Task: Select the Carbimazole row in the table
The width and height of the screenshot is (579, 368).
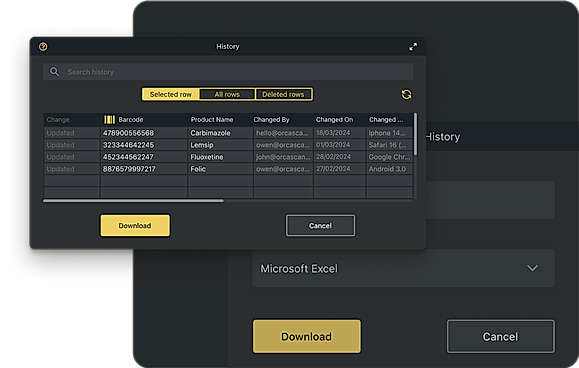Action: [228, 133]
